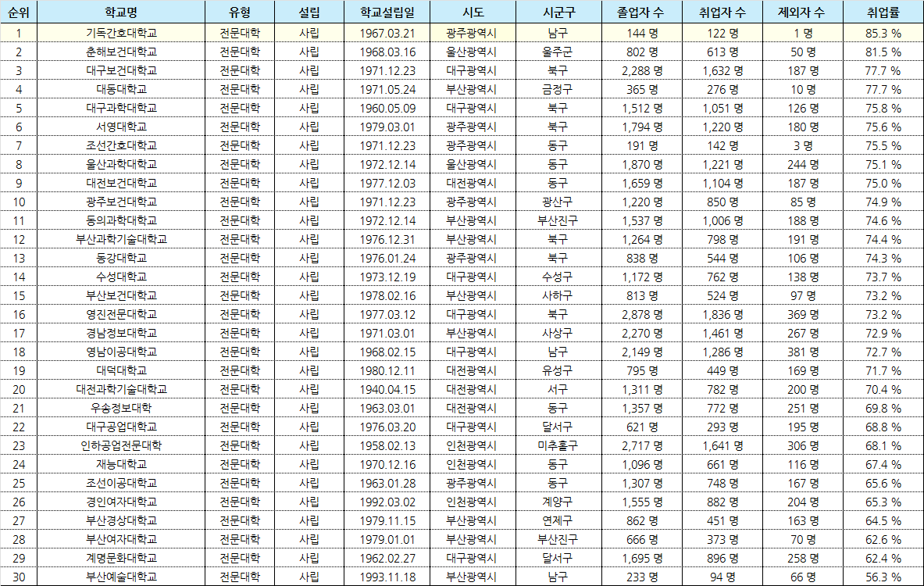Click founding date 1993.11.18
This screenshot has width=924, height=586.
tap(387, 577)
